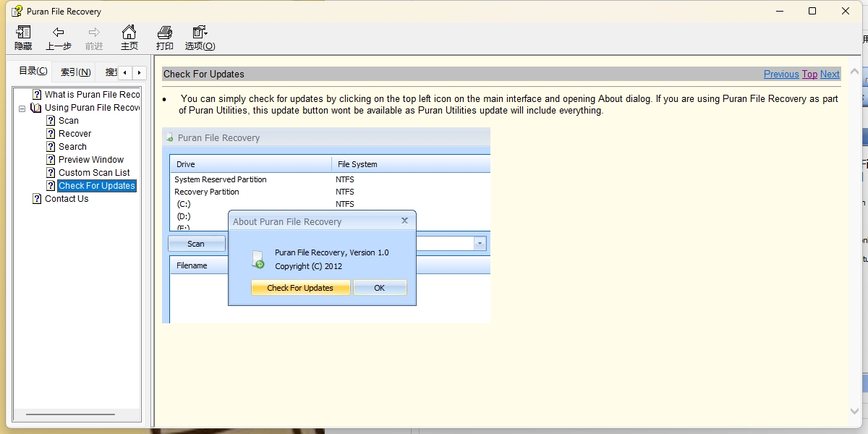Image resolution: width=868 pixels, height=434 pixels.
Task: Open the Custom Scan List topic
Action: coord(94,173)
